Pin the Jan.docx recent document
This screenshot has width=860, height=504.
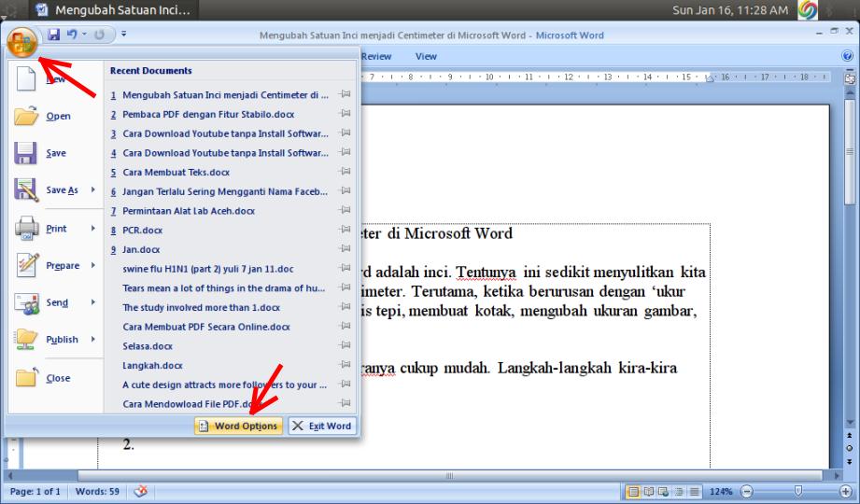click(x=345, y=248)
